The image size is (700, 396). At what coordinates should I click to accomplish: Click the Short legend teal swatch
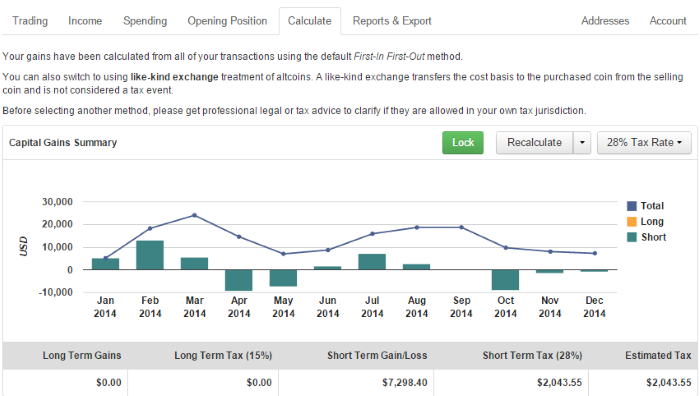632,237
